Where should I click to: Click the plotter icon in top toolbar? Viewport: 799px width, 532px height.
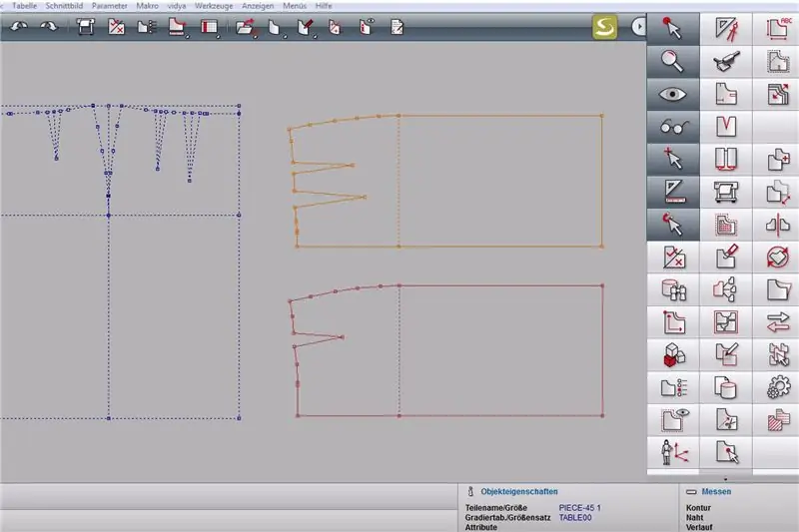click(x=86, y=27)
